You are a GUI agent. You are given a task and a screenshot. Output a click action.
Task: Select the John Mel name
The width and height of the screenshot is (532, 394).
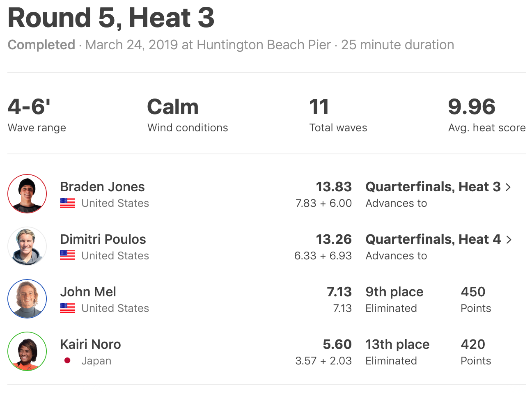(x=88, y=292)
